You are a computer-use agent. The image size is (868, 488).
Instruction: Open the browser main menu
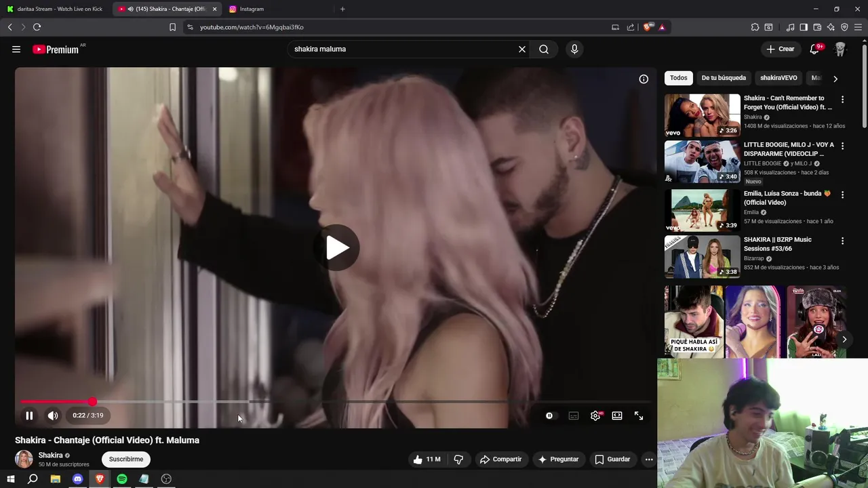pyautogui.click(x=858, y=27)
